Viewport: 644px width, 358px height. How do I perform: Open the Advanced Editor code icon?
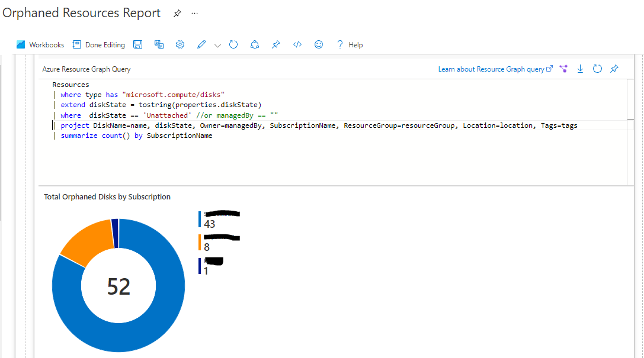[297, 45]
